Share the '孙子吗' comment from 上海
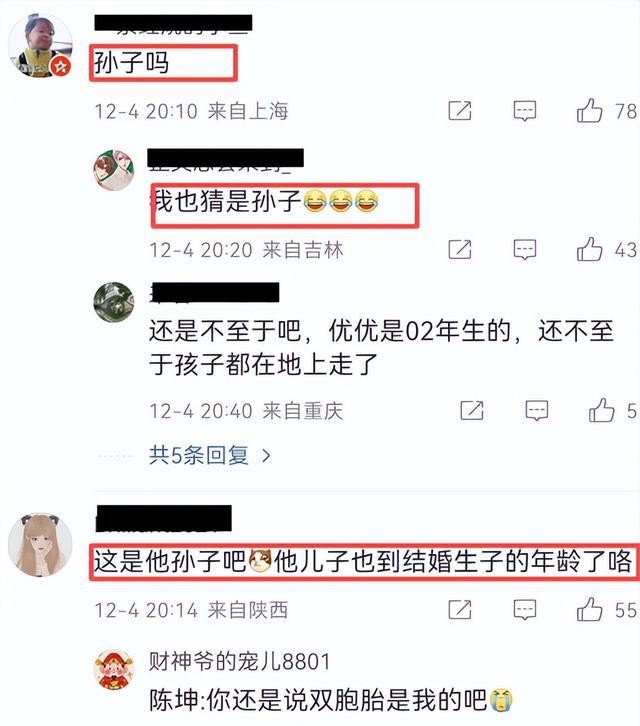The width and height of the screenshot is (640, 726). click(460, 111)
